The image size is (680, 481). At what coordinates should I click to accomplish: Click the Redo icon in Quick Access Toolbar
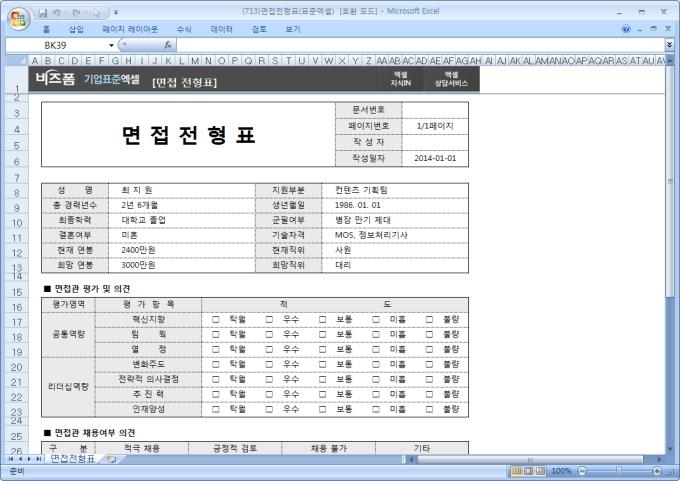tap(76, 13)
